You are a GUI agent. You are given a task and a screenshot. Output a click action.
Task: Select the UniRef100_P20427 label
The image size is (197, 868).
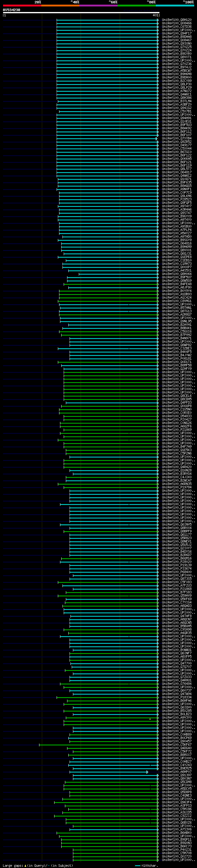[x=176, y=419]
